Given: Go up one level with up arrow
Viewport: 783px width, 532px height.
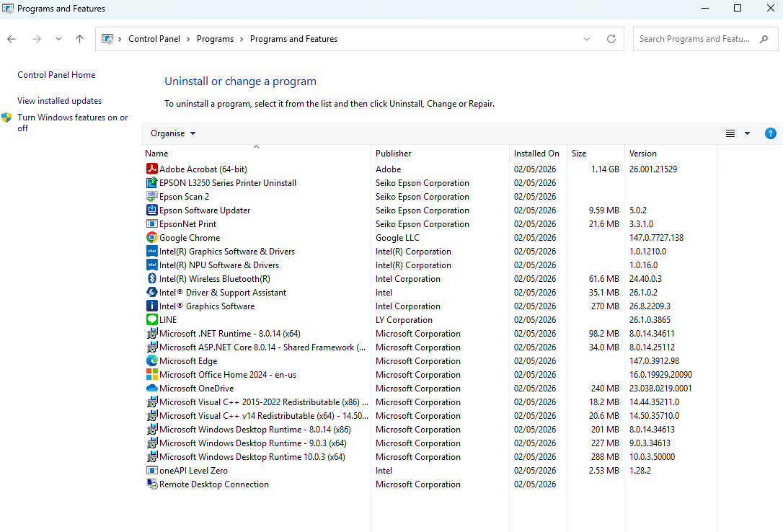Looking at the screenshot, I should pos(79,39).
